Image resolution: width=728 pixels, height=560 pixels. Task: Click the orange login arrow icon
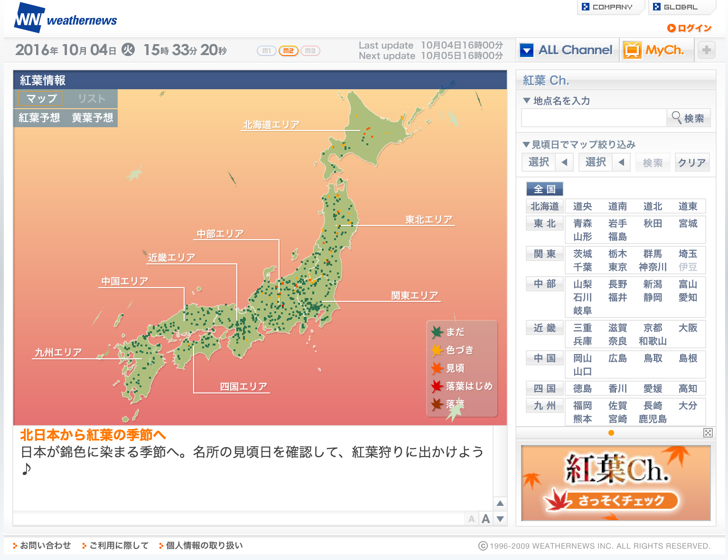click(671, 28)
